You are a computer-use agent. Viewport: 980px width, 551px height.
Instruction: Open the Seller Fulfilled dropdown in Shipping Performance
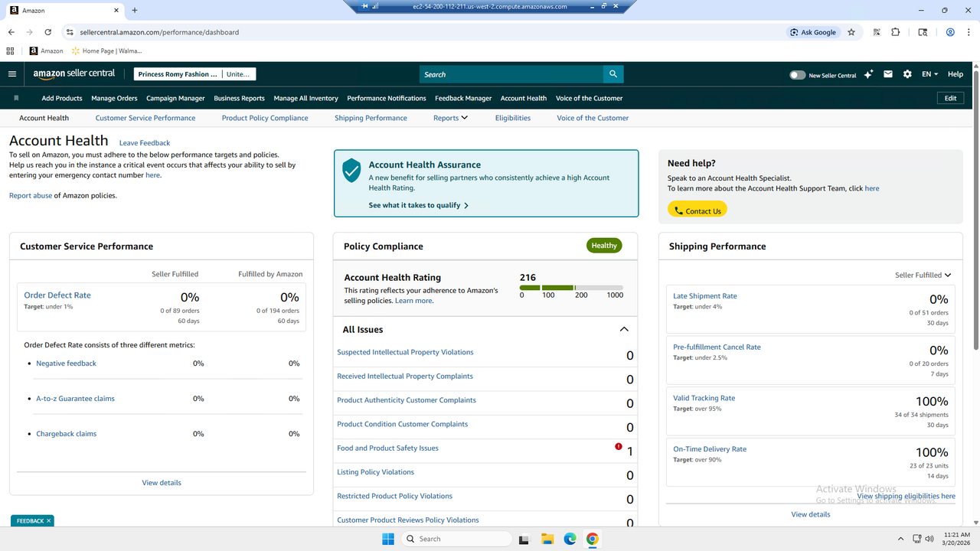[x=923, y=275]
